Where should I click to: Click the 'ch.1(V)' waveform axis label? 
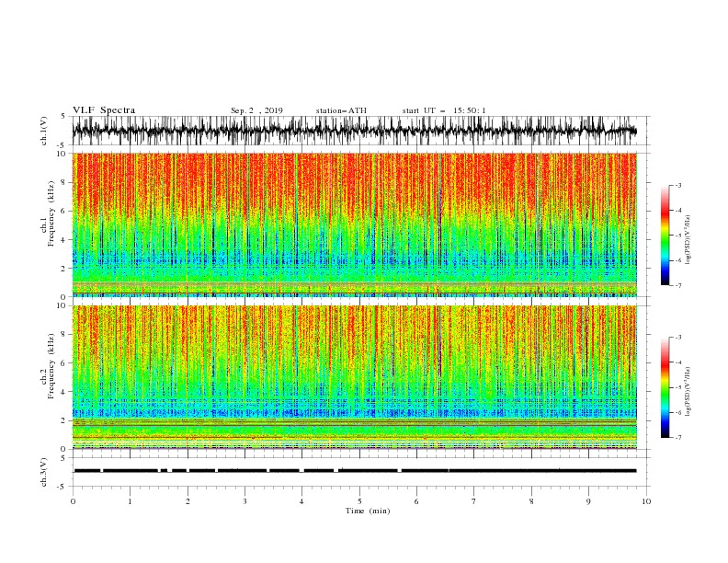44,131
